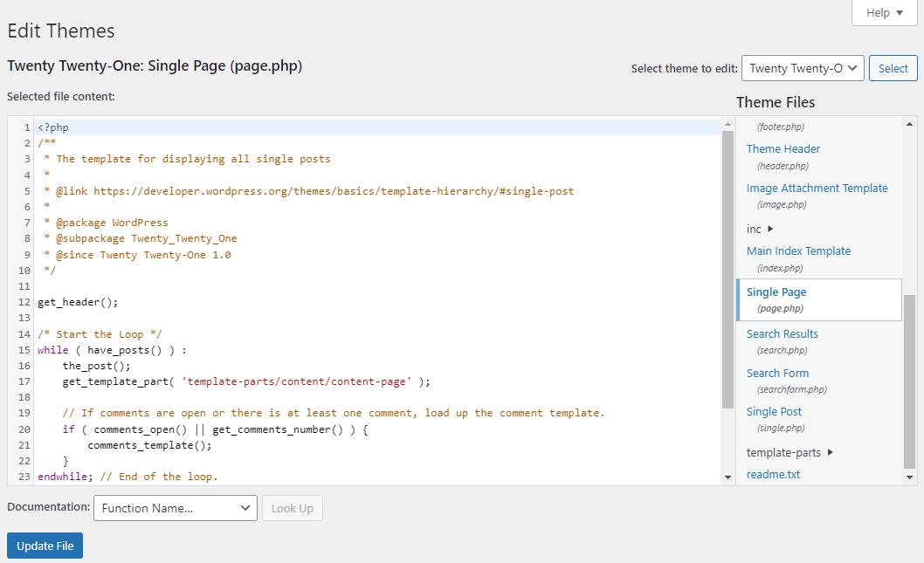Open the Theme Header file
This screenshot has height=563, width=924.
click(x=783, y=148)
